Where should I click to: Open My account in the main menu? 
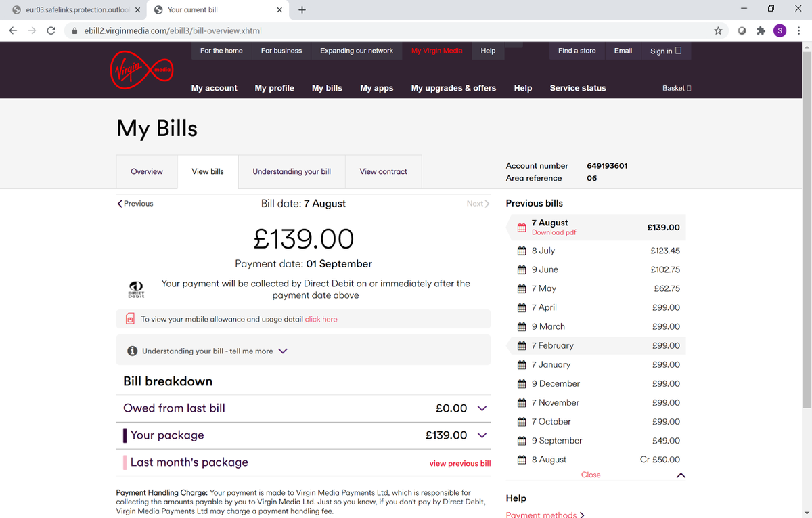[215, 88]
